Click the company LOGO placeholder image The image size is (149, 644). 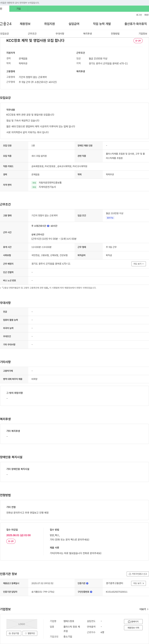(22, 624)
